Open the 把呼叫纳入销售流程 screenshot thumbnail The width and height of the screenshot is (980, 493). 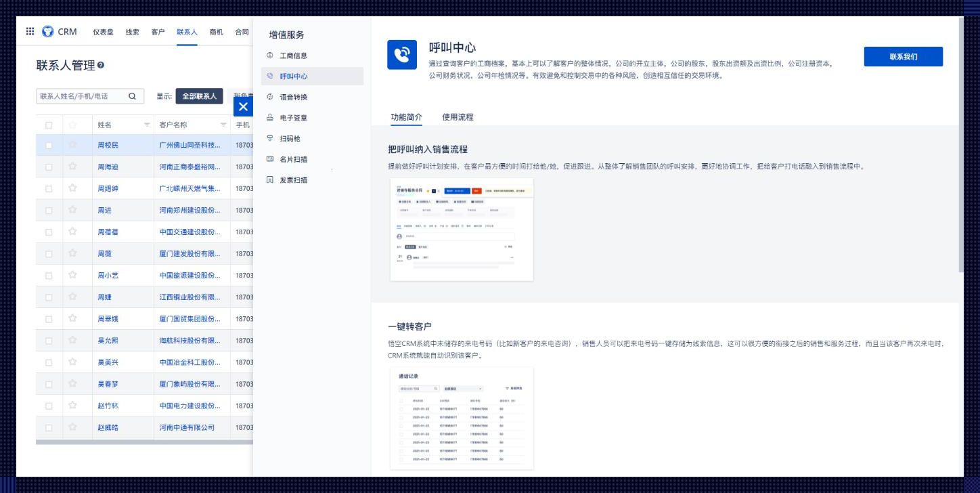[462, 230]
